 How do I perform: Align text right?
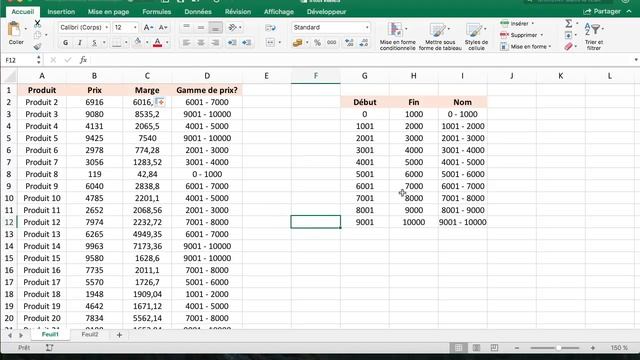[x=215, y=42]
